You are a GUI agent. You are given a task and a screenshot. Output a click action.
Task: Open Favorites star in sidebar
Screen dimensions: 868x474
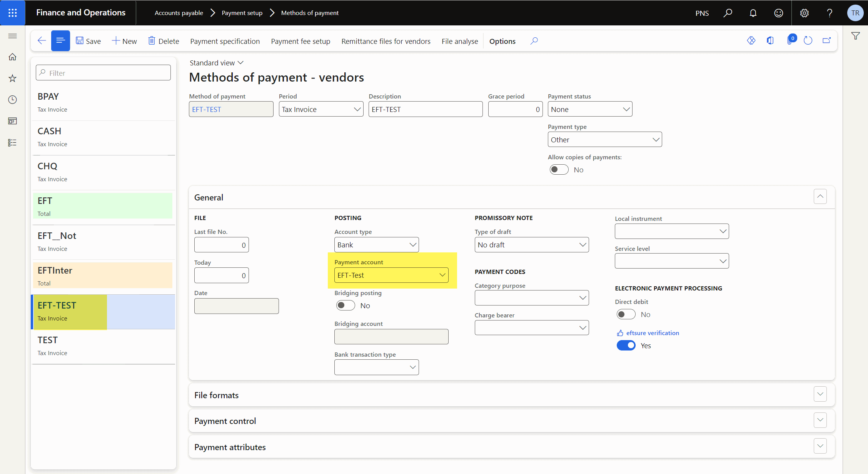coord(12,78)
